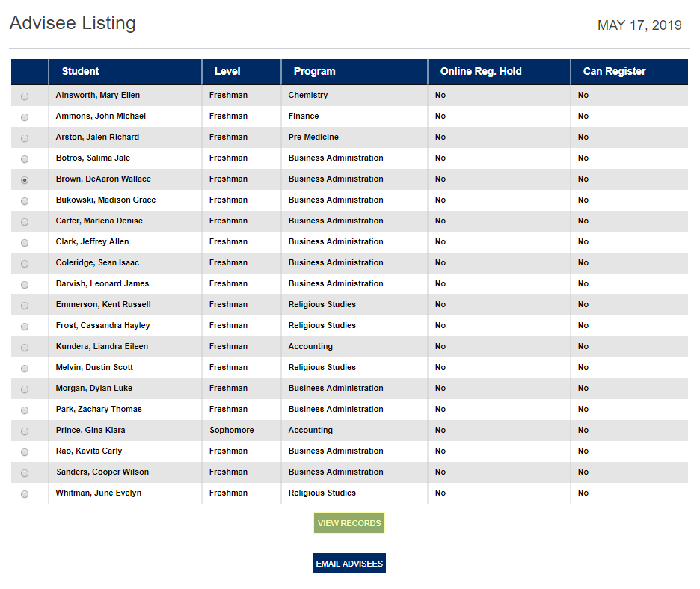Click student name Morgan, Dylan Luke
700x589 pixels.
click(93, 389)
